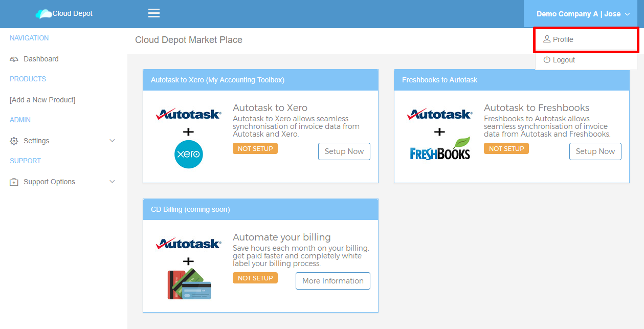The width and height of the screenshot is (644, 329).
Task: Click the Profile person icon
Action: click(x=547, y=39)
